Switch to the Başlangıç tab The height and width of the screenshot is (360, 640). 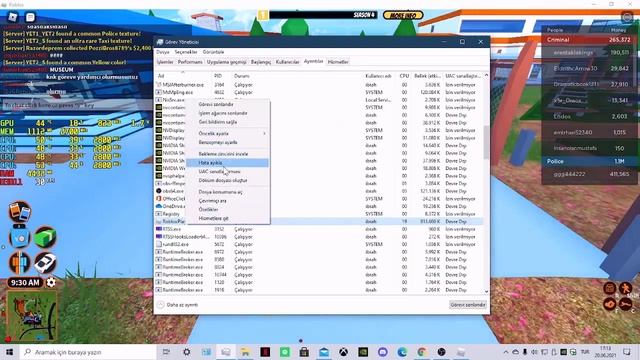(x=261, y=62)
